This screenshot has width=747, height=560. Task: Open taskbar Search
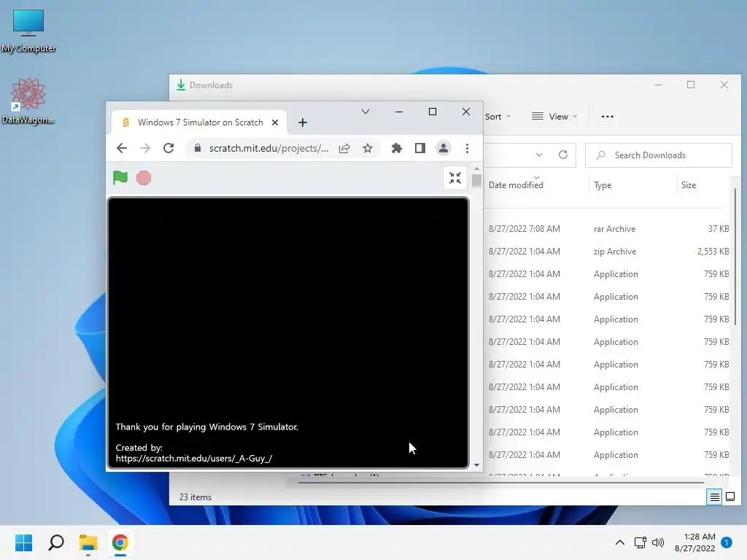pos(56,542)
